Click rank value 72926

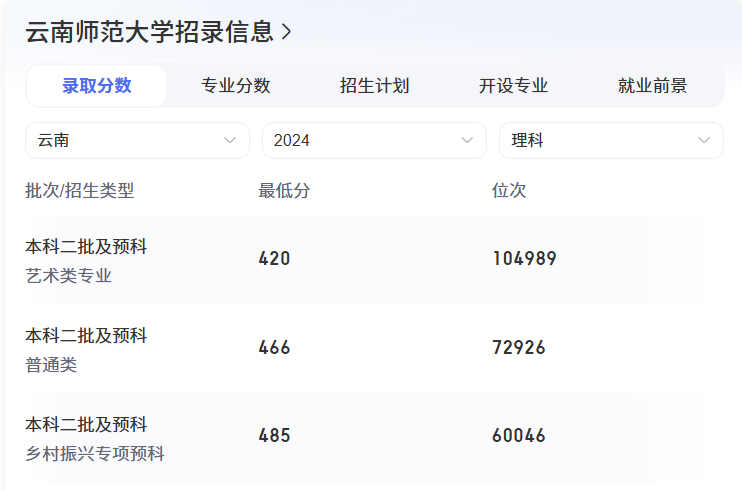[519, 348]
